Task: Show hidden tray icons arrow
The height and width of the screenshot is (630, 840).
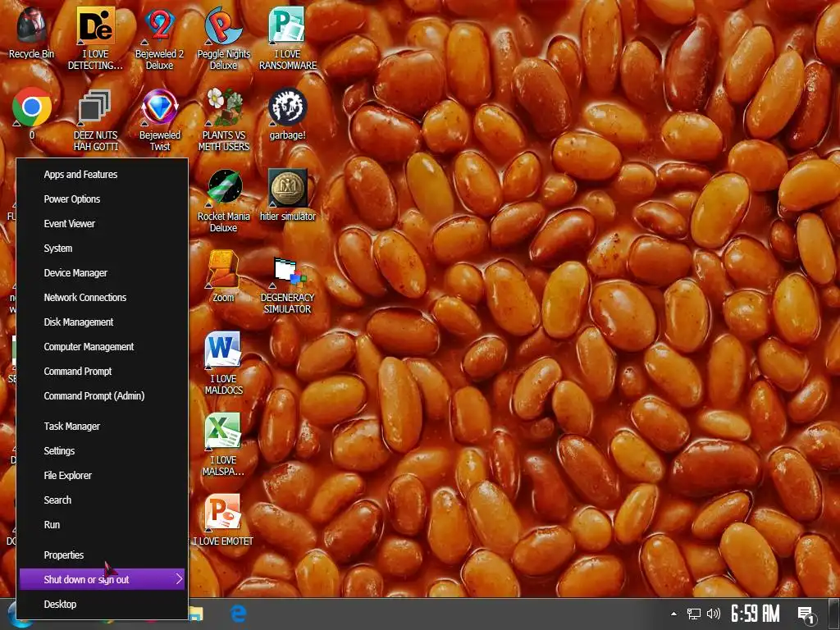Action: (674, 614)
